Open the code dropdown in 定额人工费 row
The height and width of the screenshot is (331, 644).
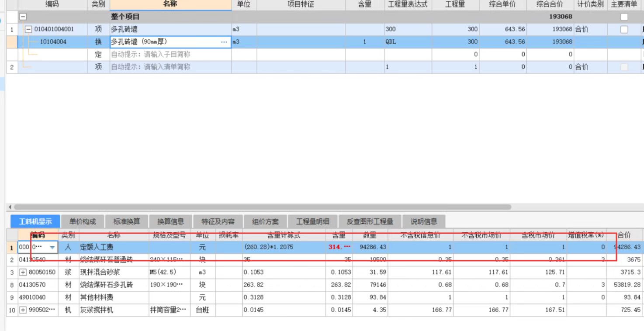52,247
